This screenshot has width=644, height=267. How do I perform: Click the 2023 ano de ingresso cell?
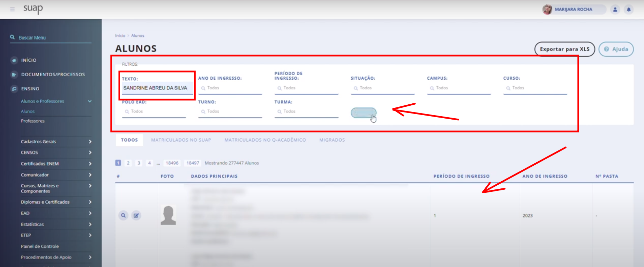pyautogui.click(x=527, y=215)
